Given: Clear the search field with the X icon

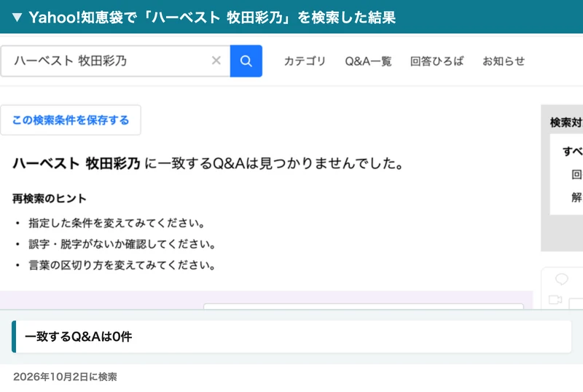Looking at the screenshot, I should [x=216, y=60].
